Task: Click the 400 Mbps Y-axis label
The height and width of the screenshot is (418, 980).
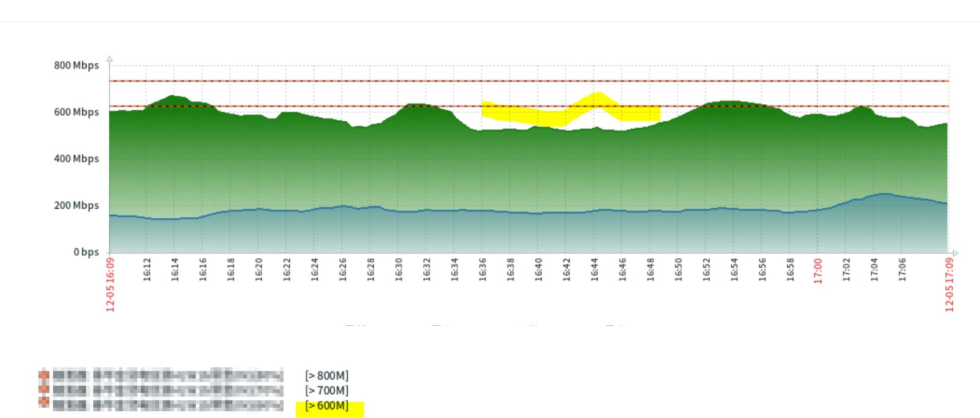Action: point(76,159)
